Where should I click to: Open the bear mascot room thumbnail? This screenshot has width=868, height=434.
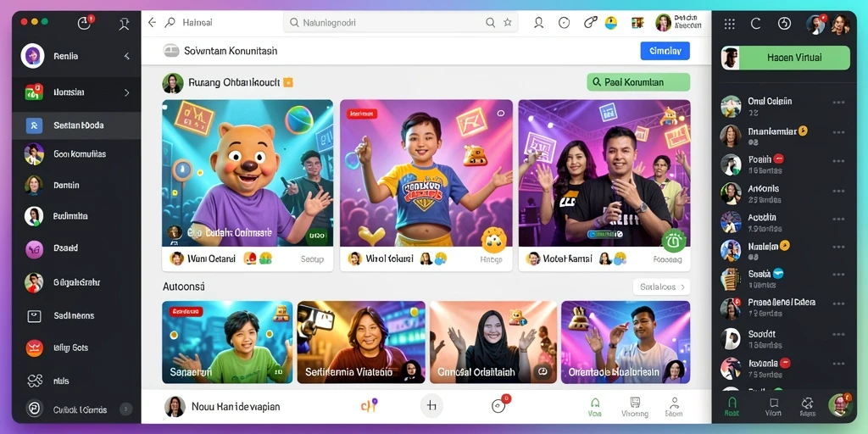point(248,173)
